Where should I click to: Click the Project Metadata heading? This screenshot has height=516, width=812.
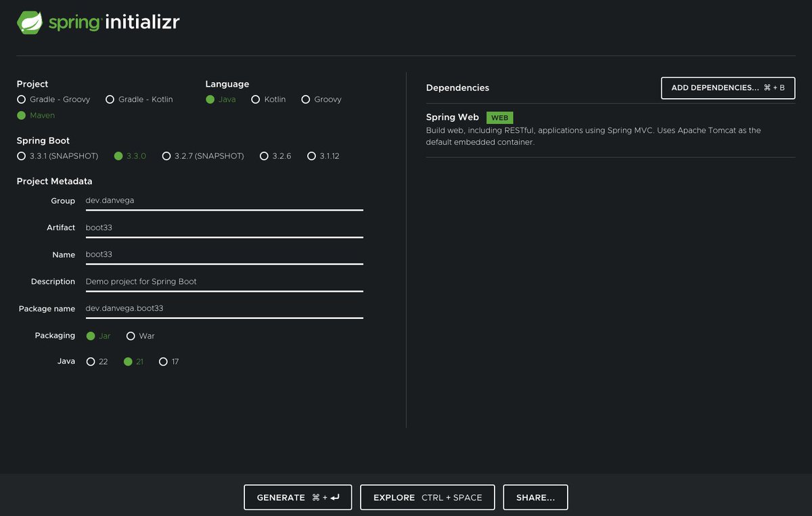click(x=55, y=181)
